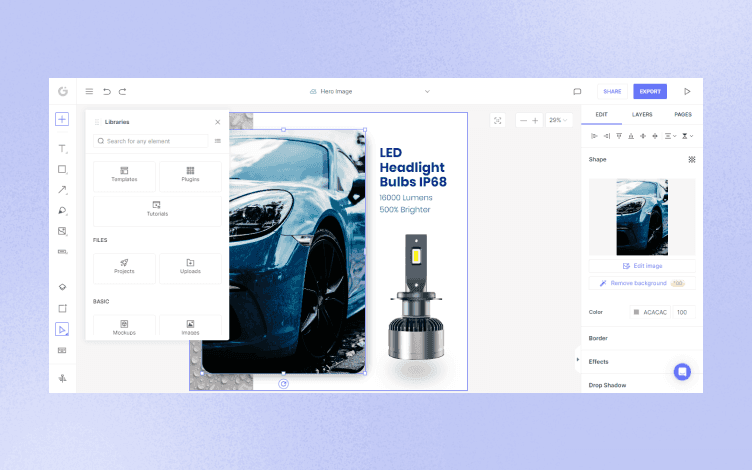Open the layers stack tool in sidebar

coord(62,287)
